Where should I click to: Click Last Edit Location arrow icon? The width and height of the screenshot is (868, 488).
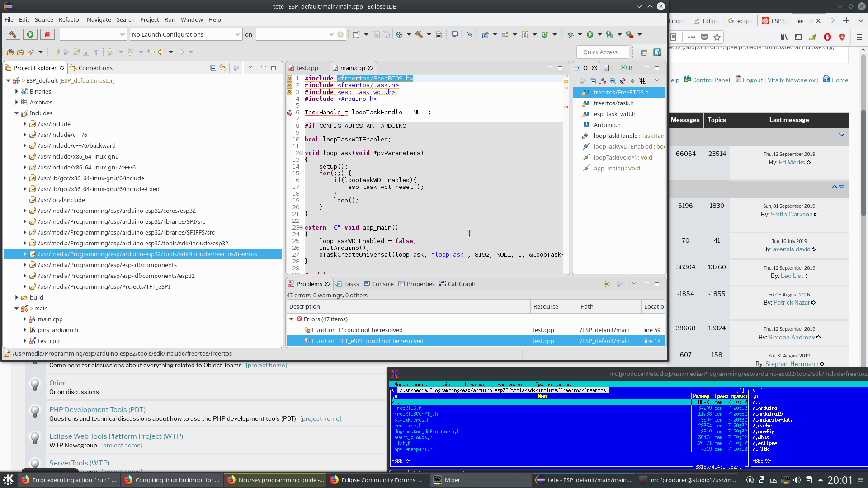151,52
